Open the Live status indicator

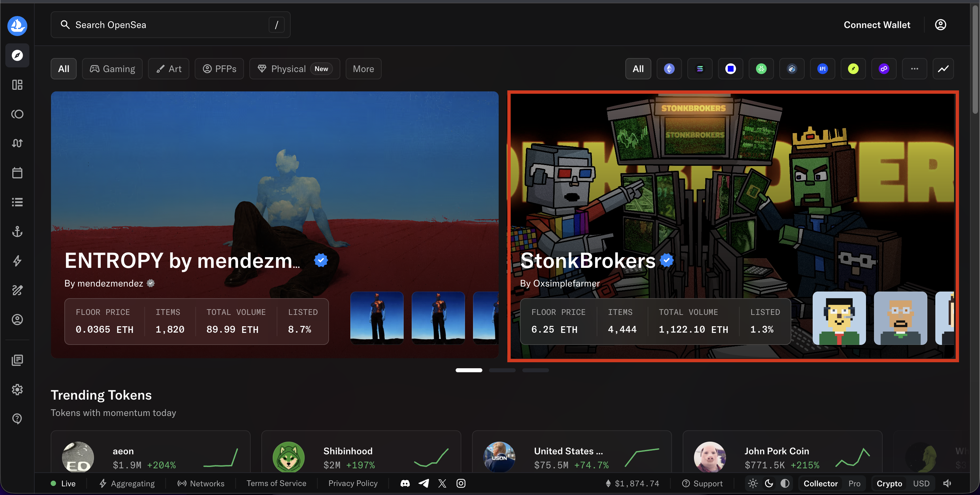(63, 483)
